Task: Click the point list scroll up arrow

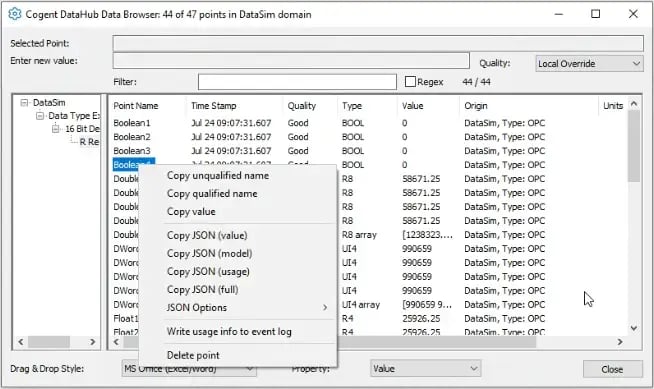Action: pos(634,103)
